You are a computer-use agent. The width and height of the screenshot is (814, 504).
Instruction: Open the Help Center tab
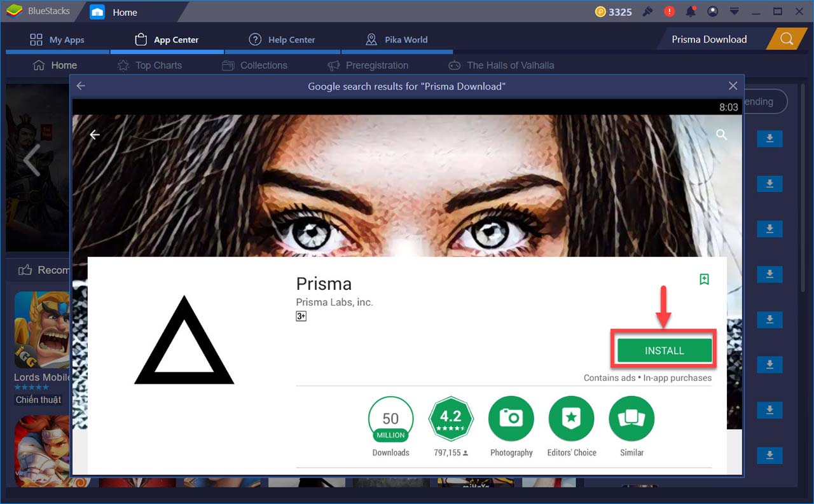[282, 39]
